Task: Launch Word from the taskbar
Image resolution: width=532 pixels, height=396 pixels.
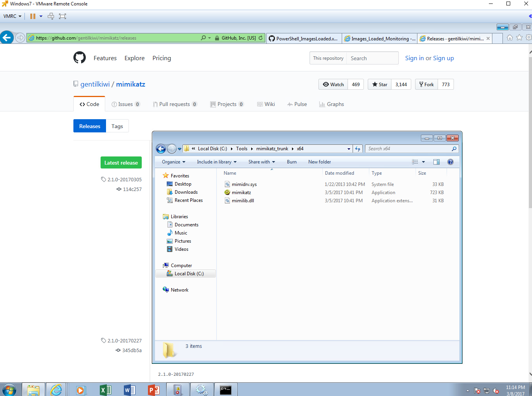Action: coord(129,390)
